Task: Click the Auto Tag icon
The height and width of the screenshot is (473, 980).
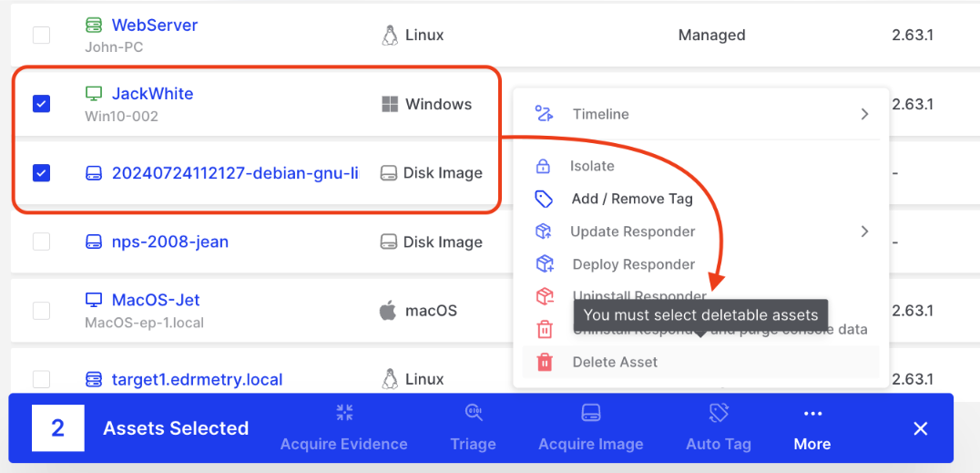Action: [719, 413]
